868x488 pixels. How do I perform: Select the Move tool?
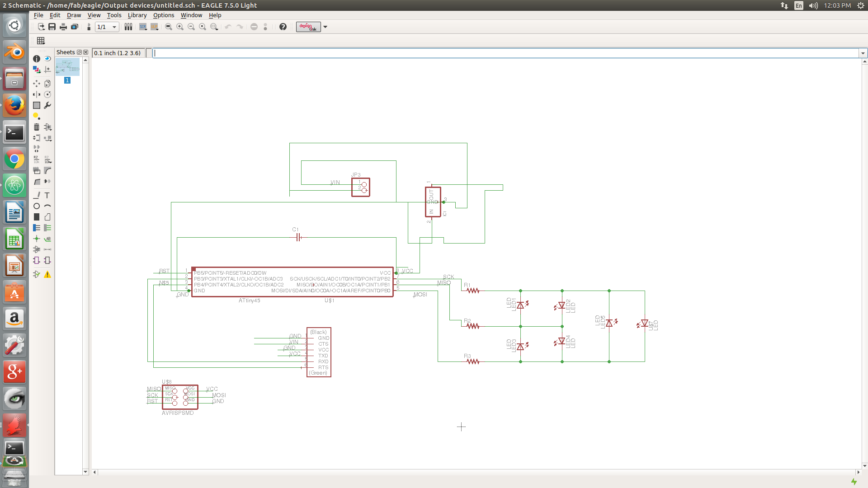[x=37, y=84]
